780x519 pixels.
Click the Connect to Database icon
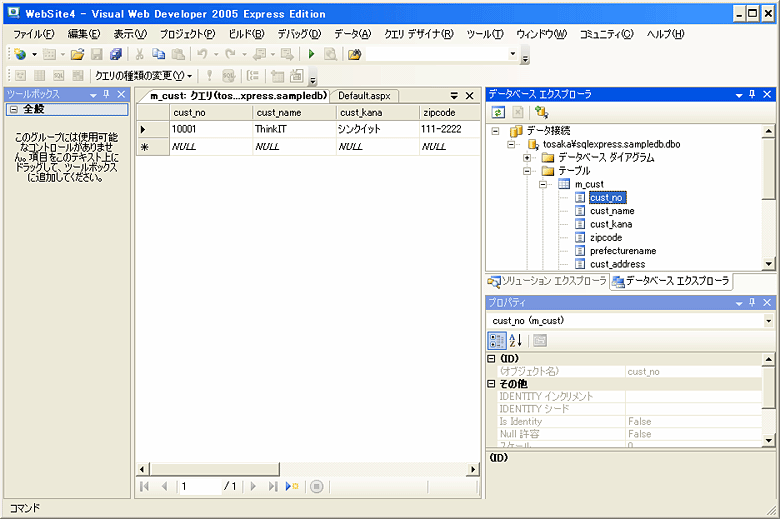[541, 113]
